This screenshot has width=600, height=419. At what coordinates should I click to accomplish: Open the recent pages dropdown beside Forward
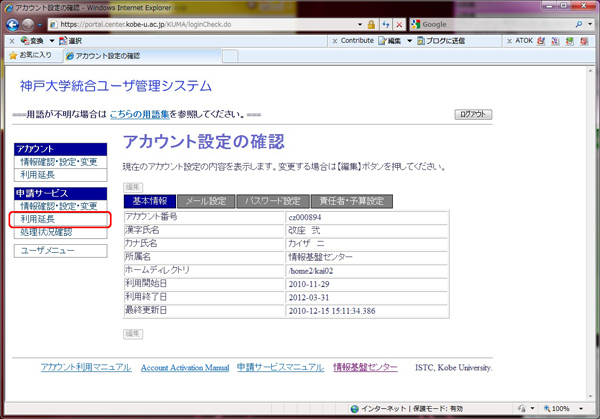tap(40, 24)
